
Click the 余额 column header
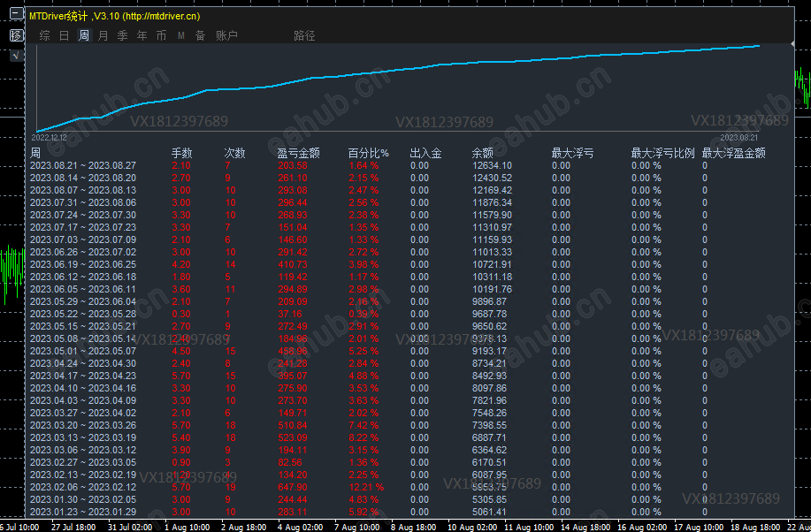click(483, 153)
